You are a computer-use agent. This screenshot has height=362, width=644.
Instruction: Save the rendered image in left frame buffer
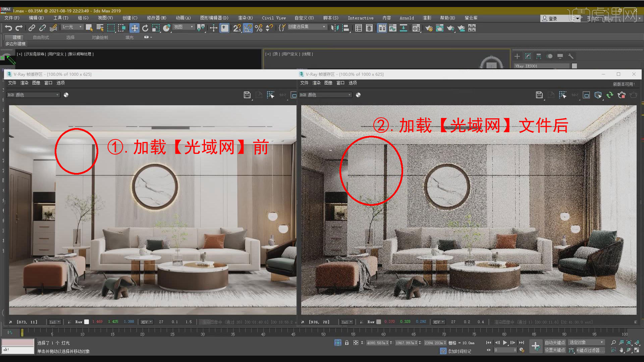click(247, 95)
